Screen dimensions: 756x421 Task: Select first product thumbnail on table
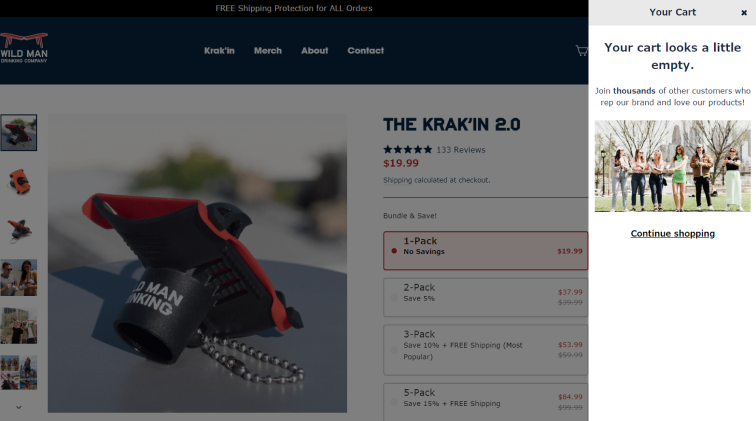coord(19,133)
